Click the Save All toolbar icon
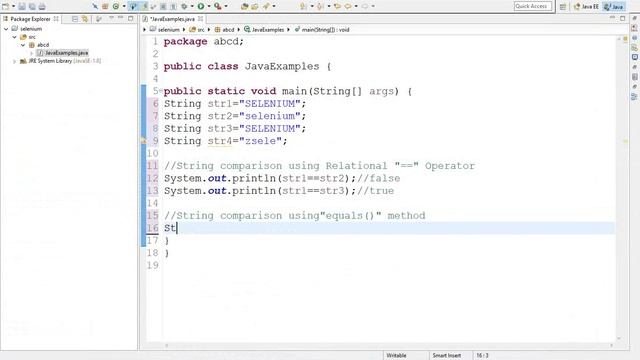The height and width of the screenshot is (360, 640). pyautogui.click(x=32, y=6)
